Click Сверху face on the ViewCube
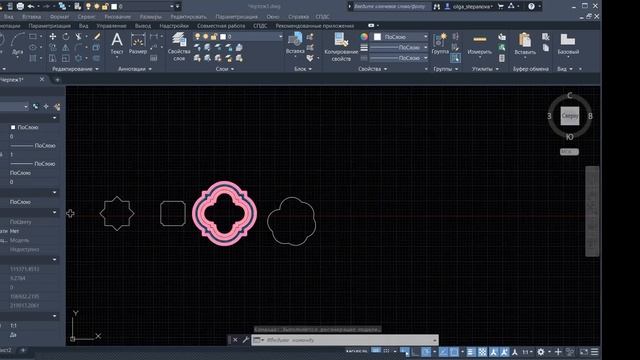This screenshot has height=360, width=640. point(570,116)
